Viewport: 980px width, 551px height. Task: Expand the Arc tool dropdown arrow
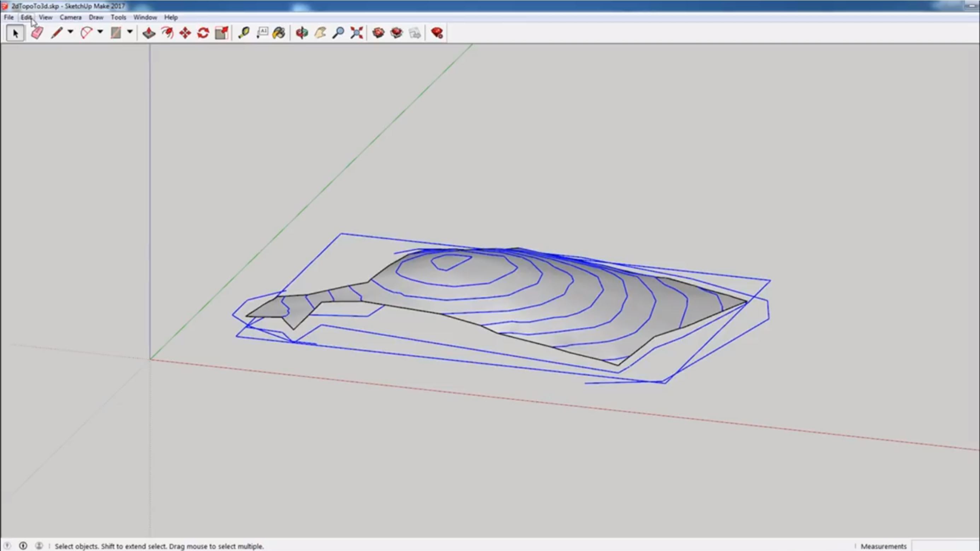click(x=100, y=32)
